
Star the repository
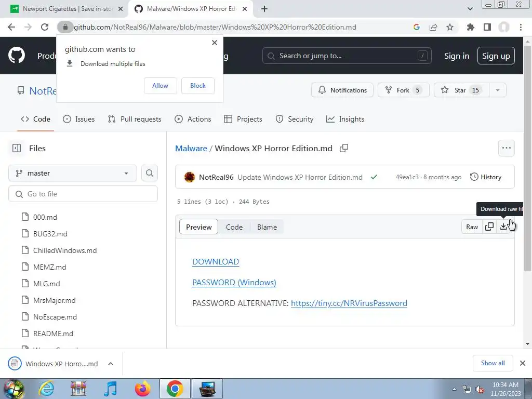[x=461, y=90]
